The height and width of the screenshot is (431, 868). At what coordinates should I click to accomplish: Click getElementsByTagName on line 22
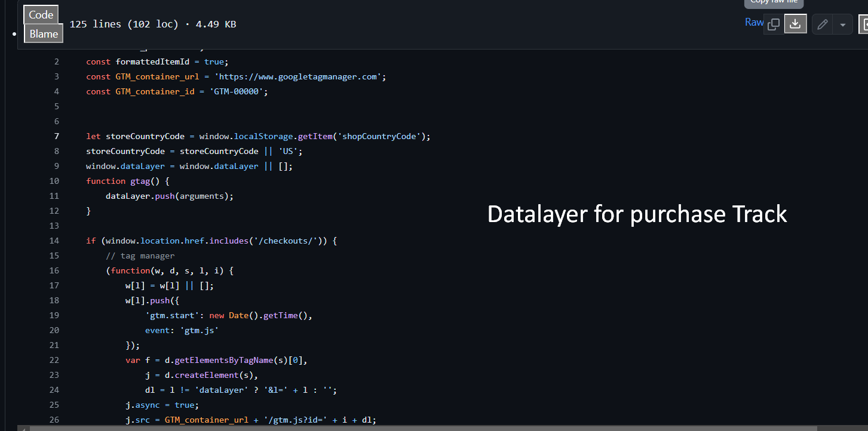(224, 360)
